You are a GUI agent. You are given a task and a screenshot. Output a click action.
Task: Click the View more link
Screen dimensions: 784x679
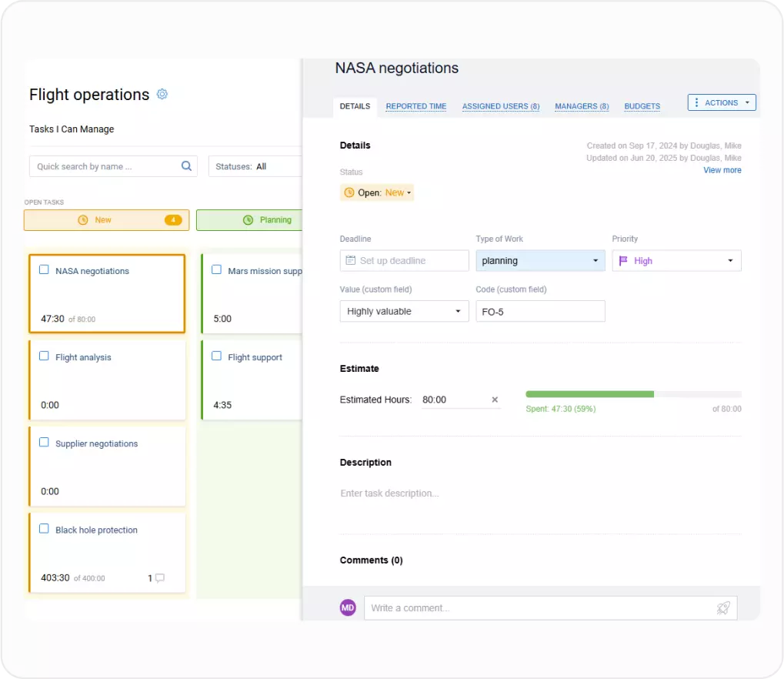[722, 169]
